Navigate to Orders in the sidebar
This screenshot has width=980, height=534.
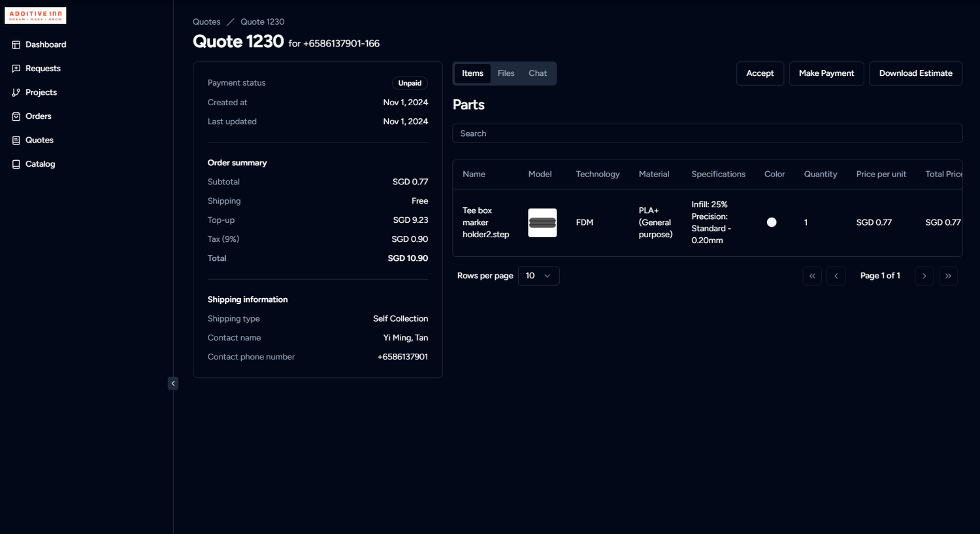[38, 116]
